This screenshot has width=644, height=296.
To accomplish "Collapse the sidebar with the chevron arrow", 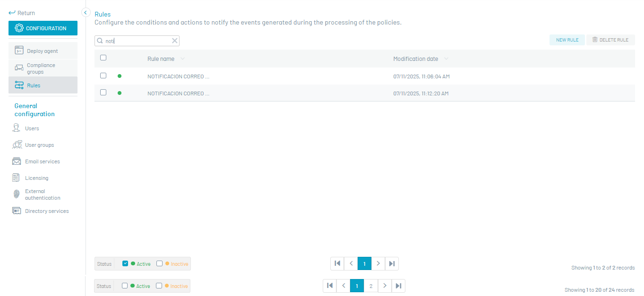I will click(86, 13).
